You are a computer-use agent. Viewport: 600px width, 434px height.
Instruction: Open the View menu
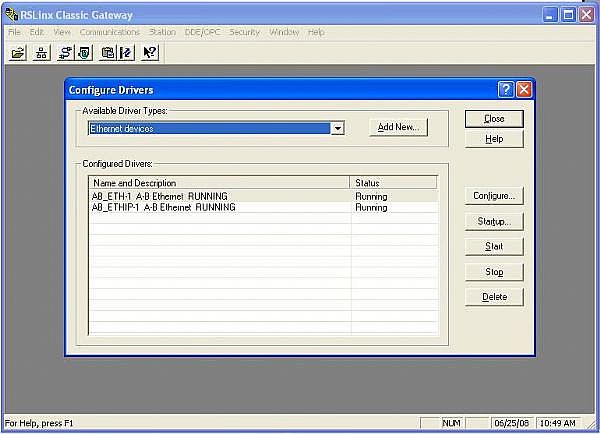[x=62, y=32]
